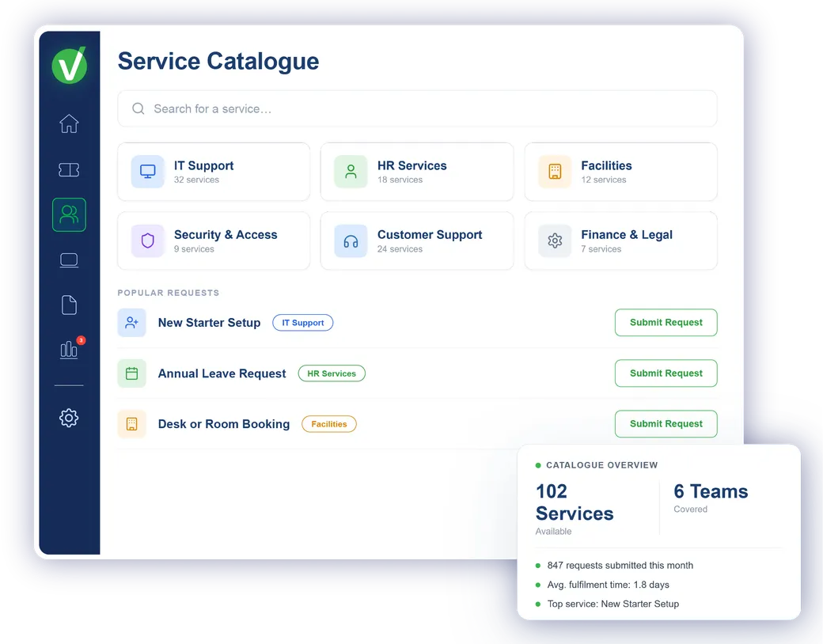Click the '102 Services' statistic
The height and width of the screenshot is (644, 823).
click(575, 502)
